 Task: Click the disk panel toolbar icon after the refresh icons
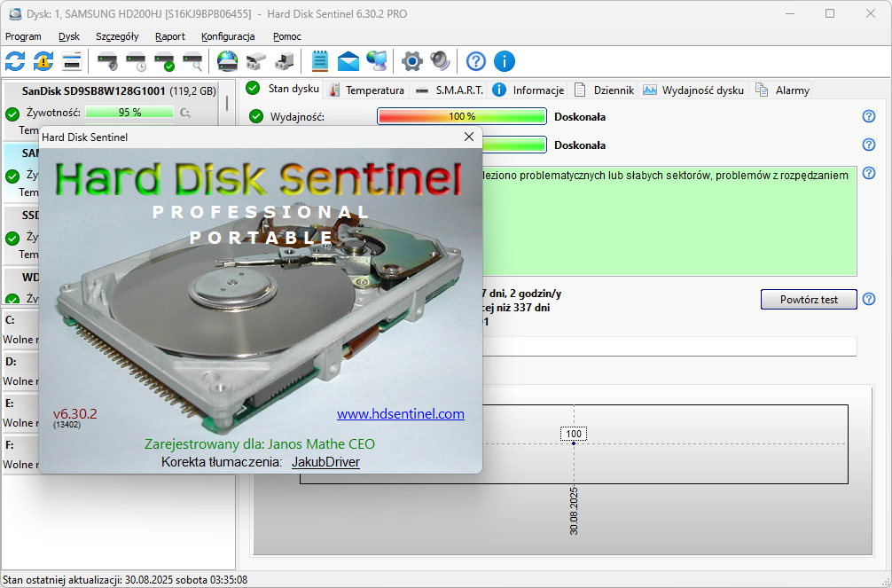(x=72, y=61)
